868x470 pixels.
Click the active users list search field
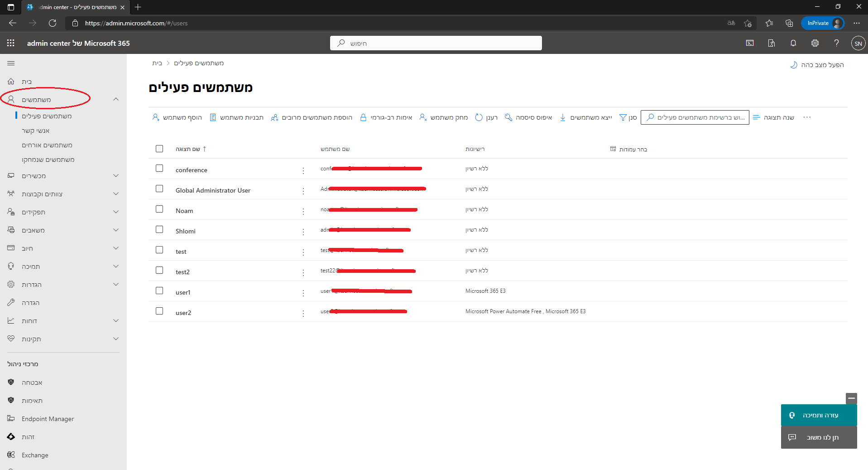[x=695, y=117]
